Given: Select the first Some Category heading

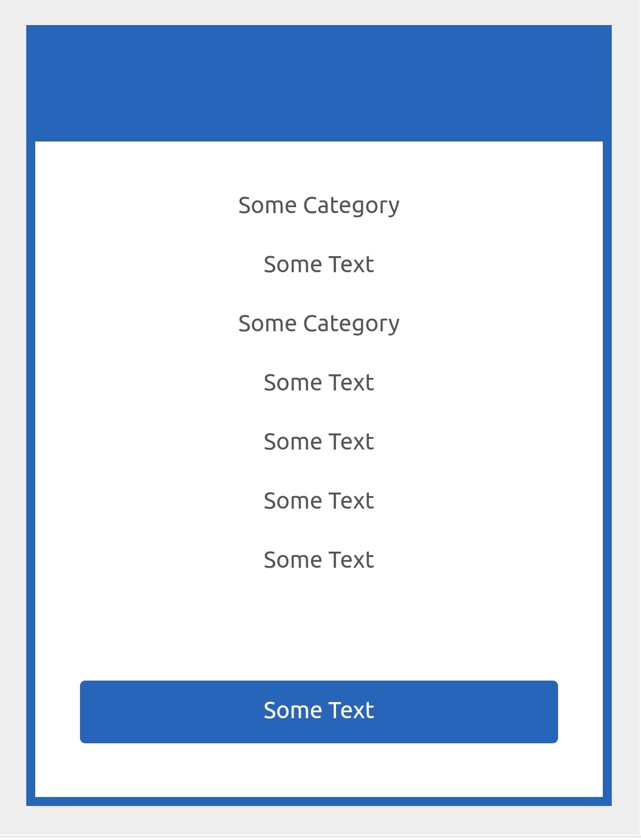Looking at the screenshot, I should pyautogui.click(x=319, y=205).
